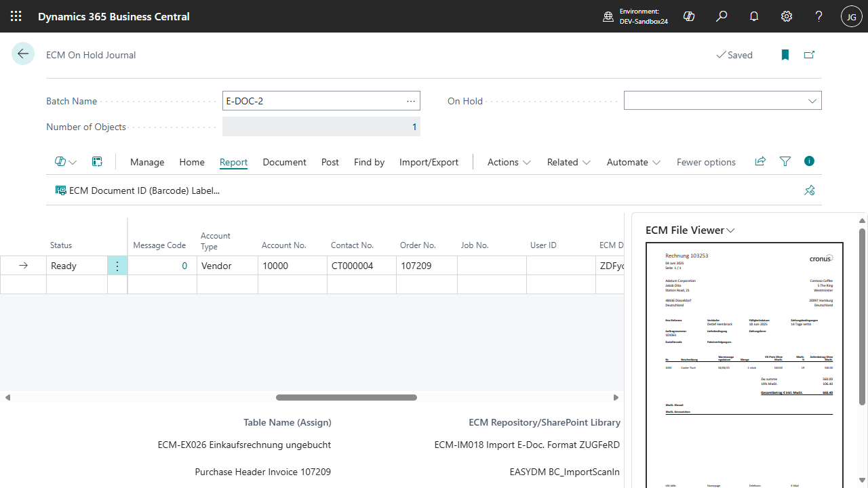
Task: Open the Copilot dropdown in action bar
Action: tap(66, 162)
